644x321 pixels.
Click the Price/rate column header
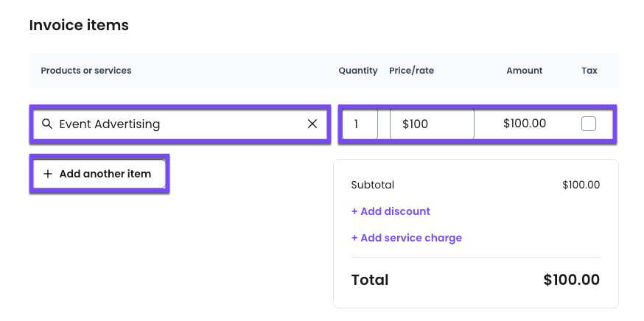412,71
